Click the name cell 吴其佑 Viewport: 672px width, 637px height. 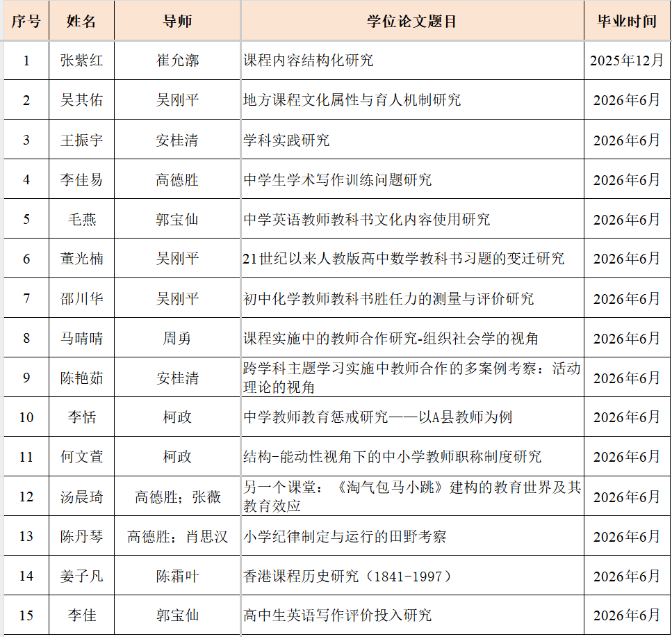coord(81,100)
